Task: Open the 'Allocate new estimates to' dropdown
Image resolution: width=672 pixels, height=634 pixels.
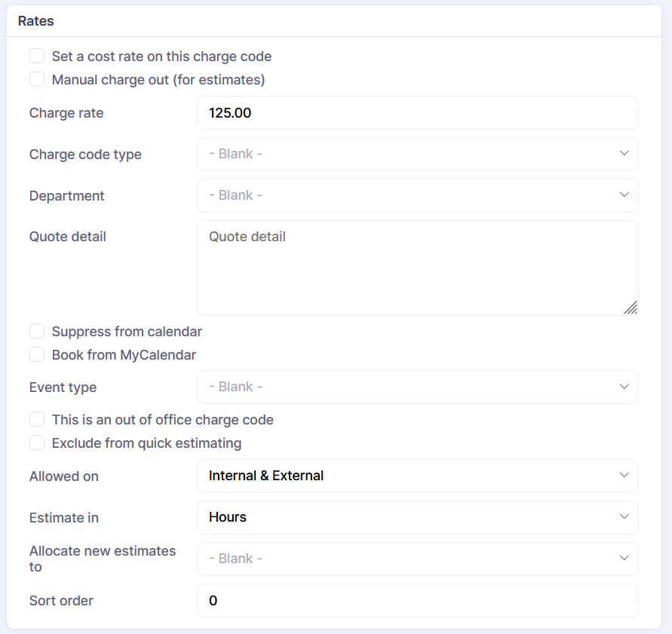Action: click(x=417, y=559)
